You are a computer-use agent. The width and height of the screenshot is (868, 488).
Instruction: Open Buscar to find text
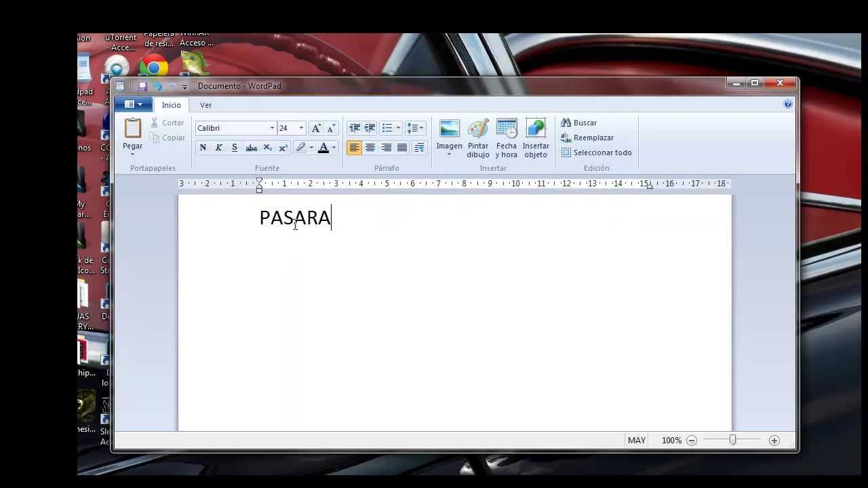[579, 123]
